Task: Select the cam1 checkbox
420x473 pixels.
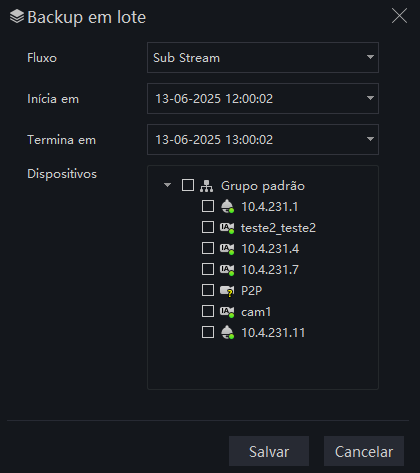Action: (x=208, y=311)
